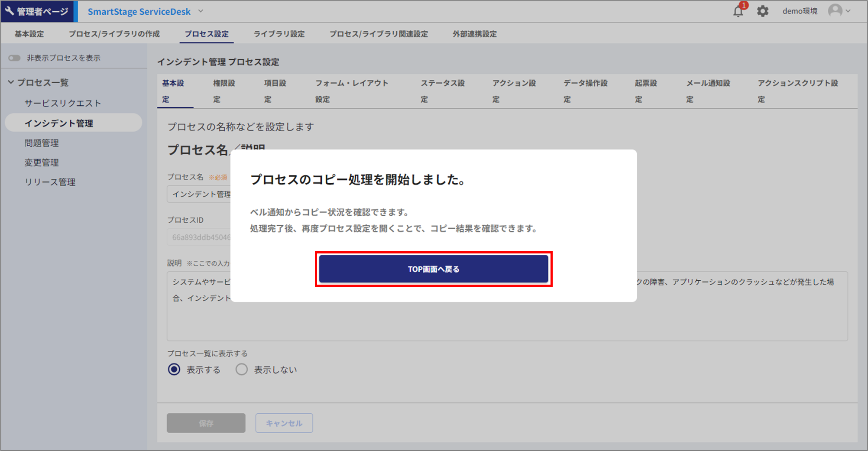The height and width of the screenshot is (451, 868).
Task: Select 問題管理 in the process list
Action: point(42,143)
